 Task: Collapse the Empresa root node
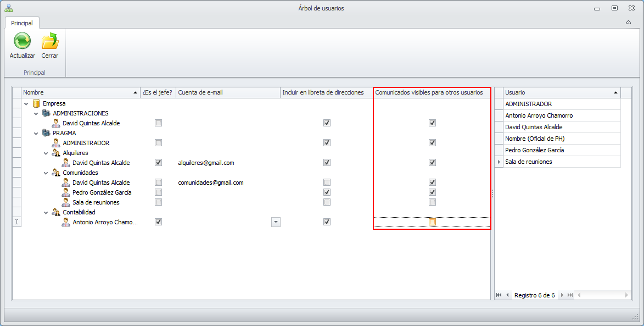click(26, 103)
